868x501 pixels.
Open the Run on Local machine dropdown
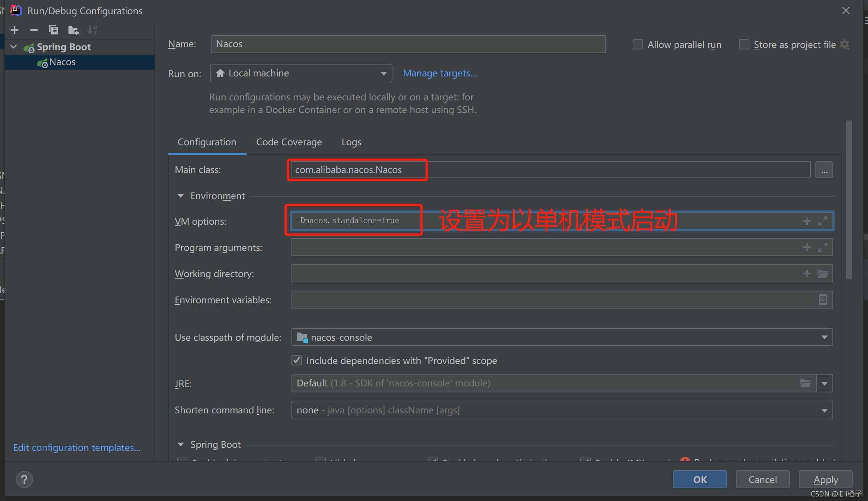(x=301, y=73)
